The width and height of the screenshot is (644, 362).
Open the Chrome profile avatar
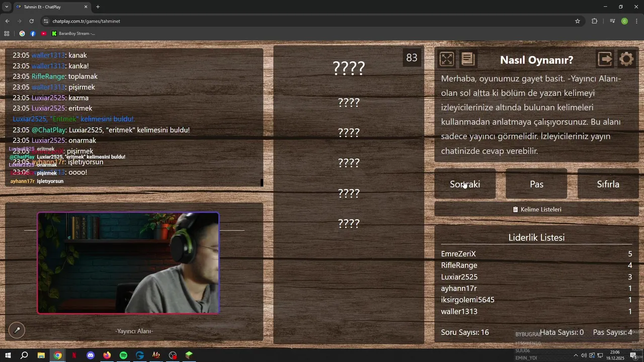coord(624,21)
